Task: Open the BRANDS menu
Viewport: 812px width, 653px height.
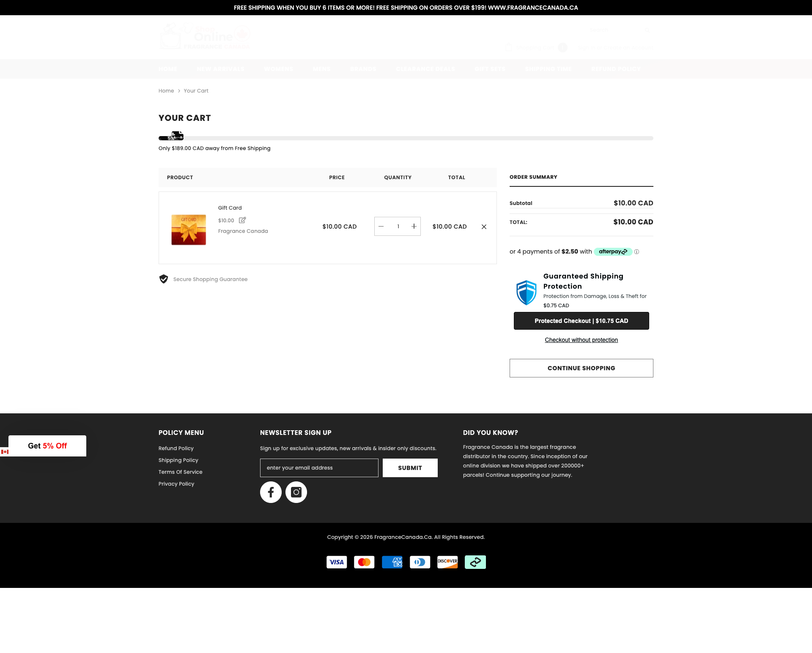Action: tap(363, 69)
